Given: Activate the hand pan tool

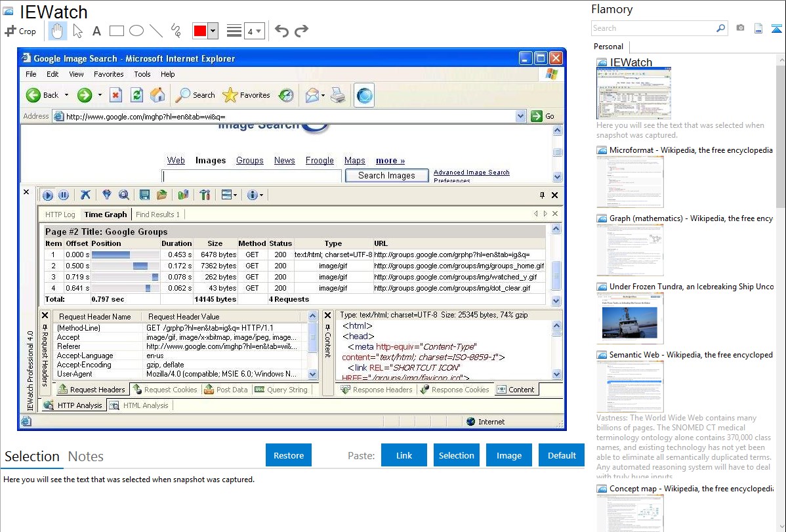Looking at the screenshot, I should click(x=57, y=31).
